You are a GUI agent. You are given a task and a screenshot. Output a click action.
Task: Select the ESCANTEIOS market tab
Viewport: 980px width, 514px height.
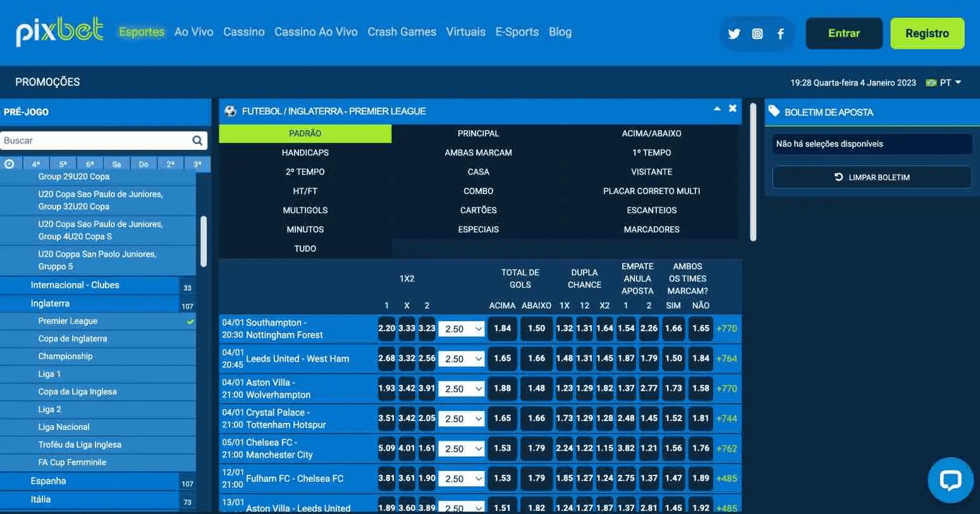coord(652,210)
